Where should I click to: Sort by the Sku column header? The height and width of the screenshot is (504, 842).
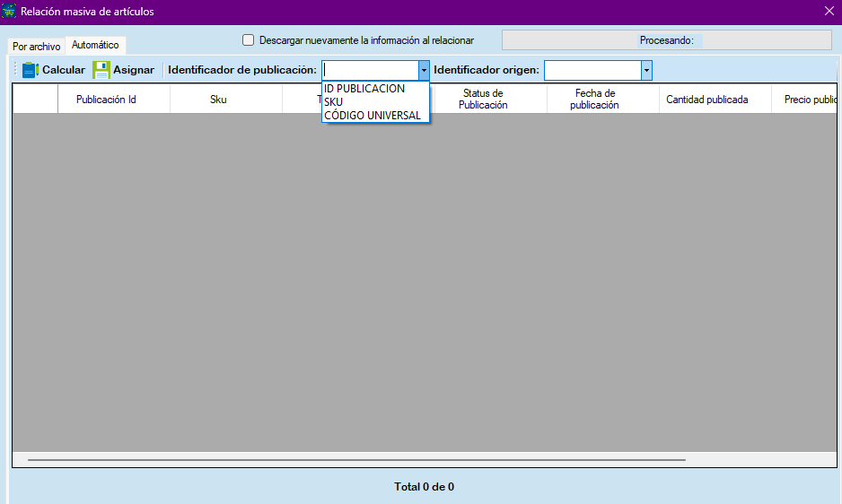(218, 100)
